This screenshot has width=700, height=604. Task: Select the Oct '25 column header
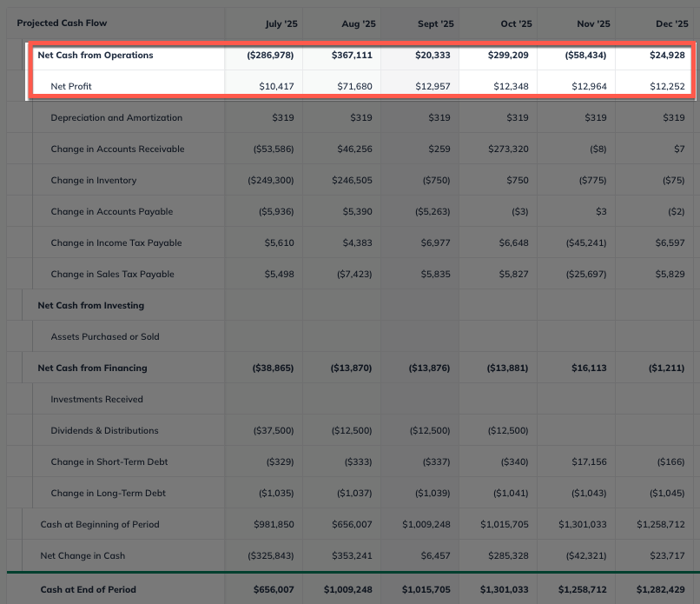pyautogui.click(x=516, y=23)
